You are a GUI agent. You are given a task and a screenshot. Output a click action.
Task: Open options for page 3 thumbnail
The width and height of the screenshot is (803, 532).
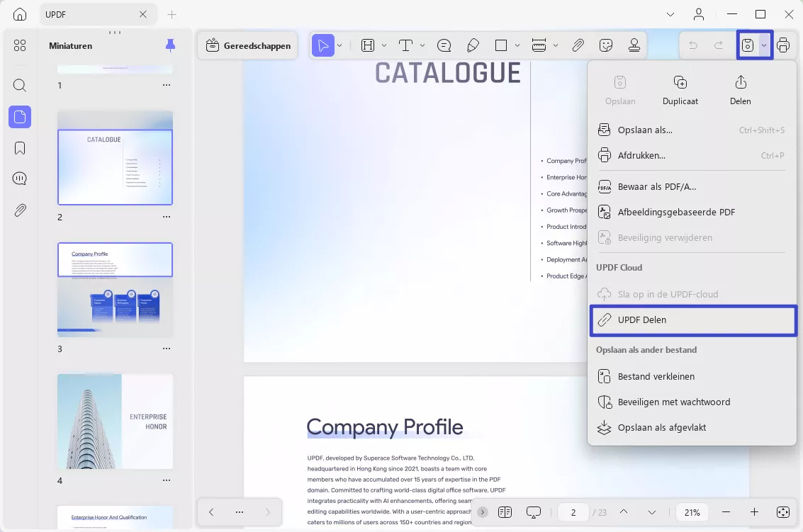coord(167,349)
